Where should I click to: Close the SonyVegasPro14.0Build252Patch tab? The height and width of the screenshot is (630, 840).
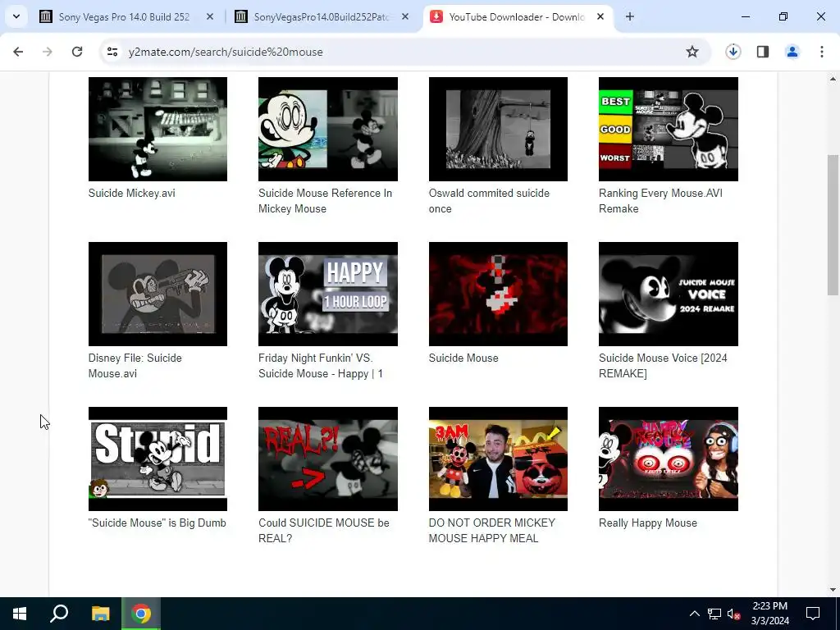tap(405, 17)
